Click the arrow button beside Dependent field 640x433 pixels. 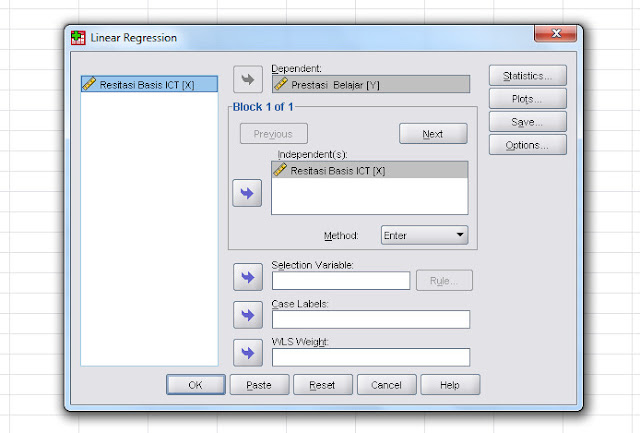[x=248, y=79]
